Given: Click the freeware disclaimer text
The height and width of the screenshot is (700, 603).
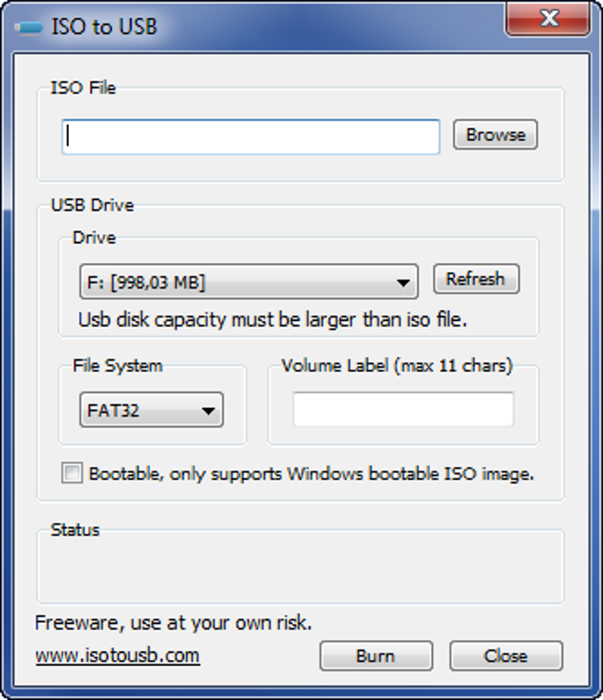Looking at the screenshot, I should [174, 622].
